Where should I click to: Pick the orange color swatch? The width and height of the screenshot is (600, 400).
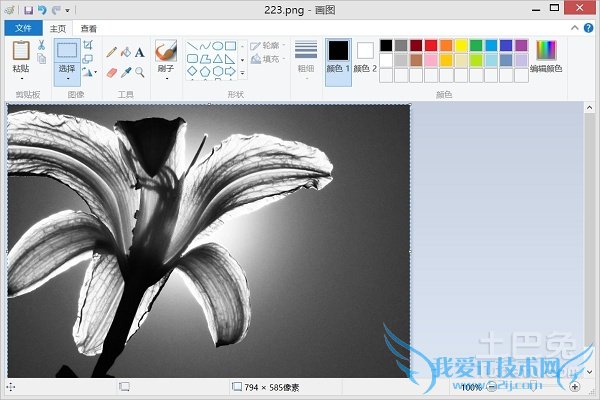pos(446,46)
